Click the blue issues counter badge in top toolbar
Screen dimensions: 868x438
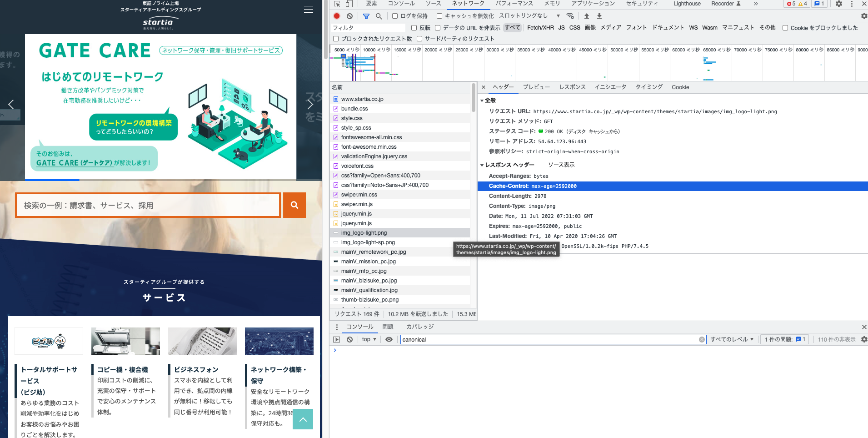pyautogui.click(x=819, y=4)
